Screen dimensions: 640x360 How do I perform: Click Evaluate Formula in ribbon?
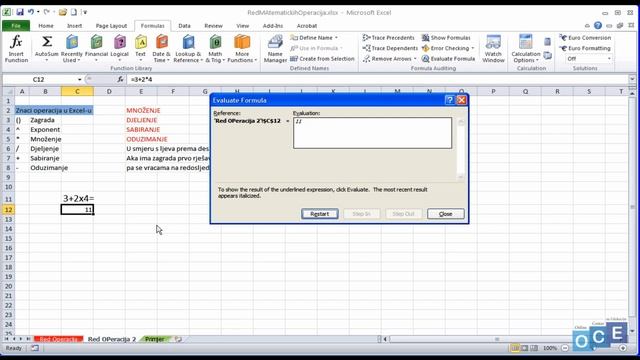(449, 59)
